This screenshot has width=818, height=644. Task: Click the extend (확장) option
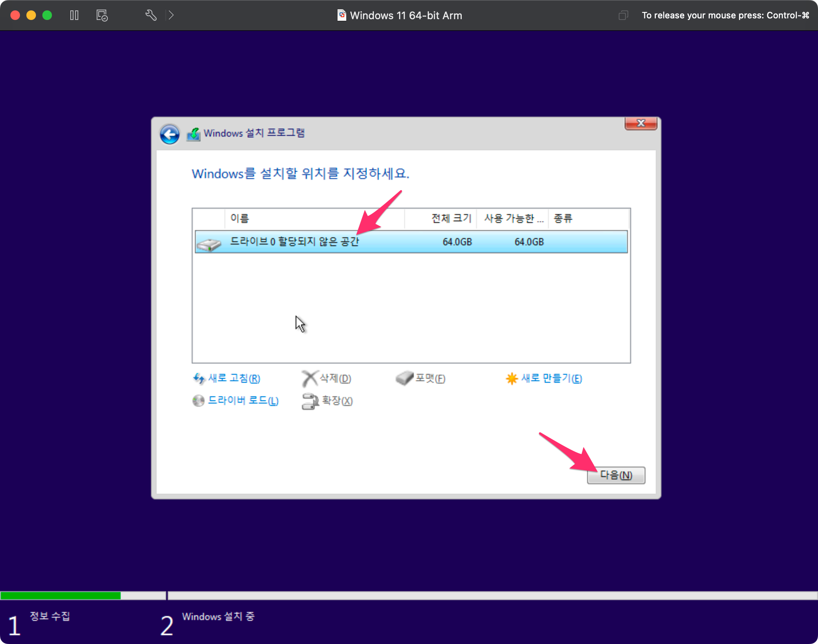(337, 400)
